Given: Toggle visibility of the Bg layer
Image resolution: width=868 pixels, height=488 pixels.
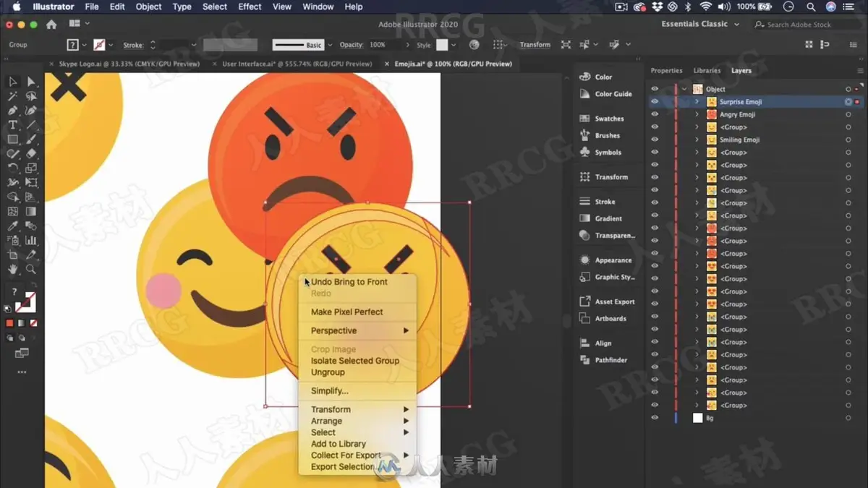Looking at the screenshot, I should [x=655, y=418].
